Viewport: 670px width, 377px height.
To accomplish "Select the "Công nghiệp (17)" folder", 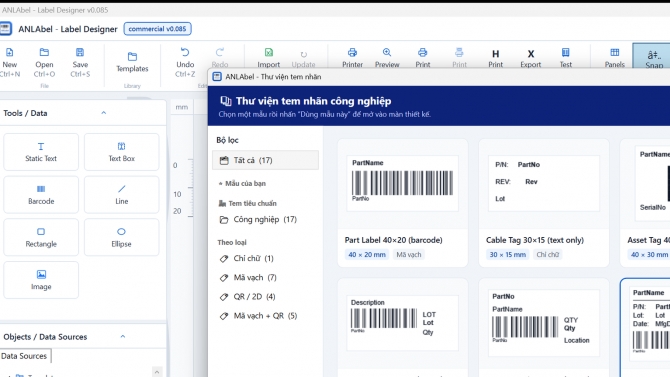I will [x=258, y=220].
